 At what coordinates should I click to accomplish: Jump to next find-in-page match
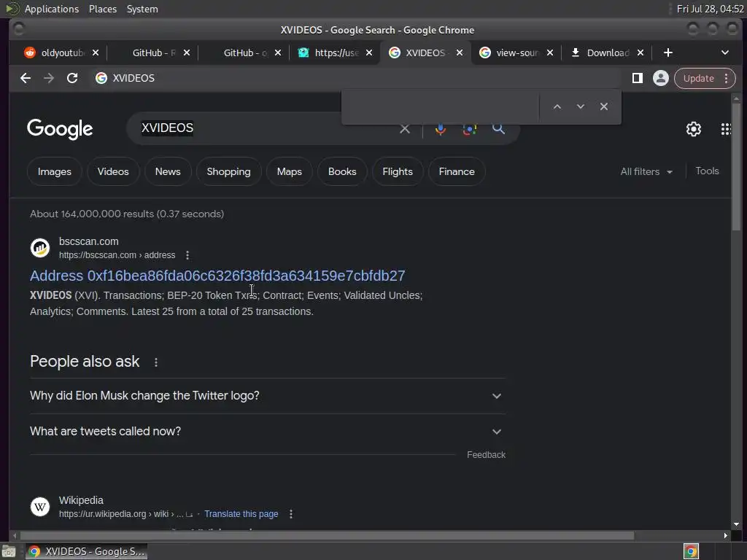580,106
